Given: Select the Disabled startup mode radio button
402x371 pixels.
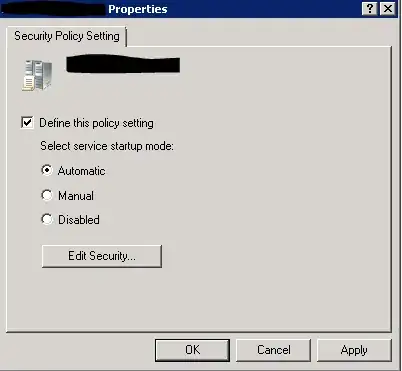Looking at the screenshot, I should [47, 219].
